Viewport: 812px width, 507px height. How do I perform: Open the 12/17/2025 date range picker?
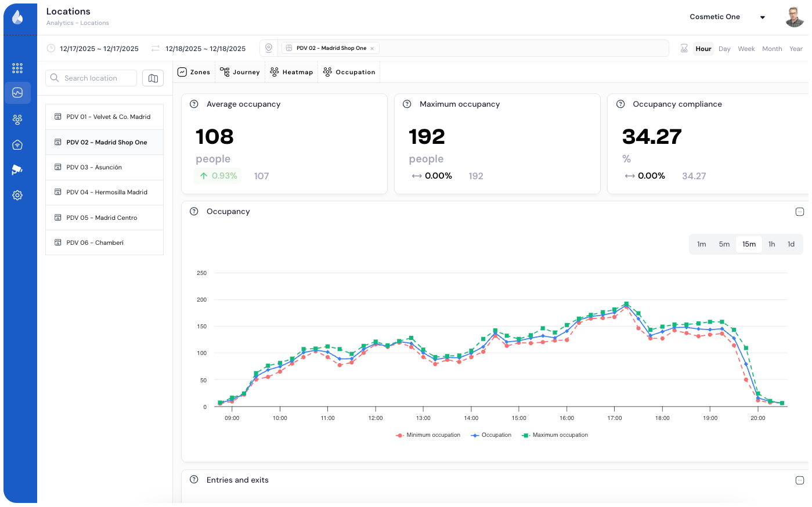[99, 49]
